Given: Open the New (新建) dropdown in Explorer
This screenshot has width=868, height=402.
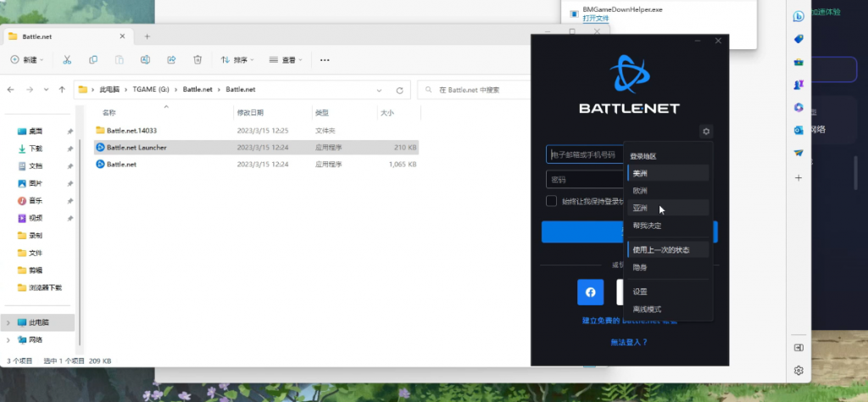Looking at the screenshot, I should click(27, 60).
